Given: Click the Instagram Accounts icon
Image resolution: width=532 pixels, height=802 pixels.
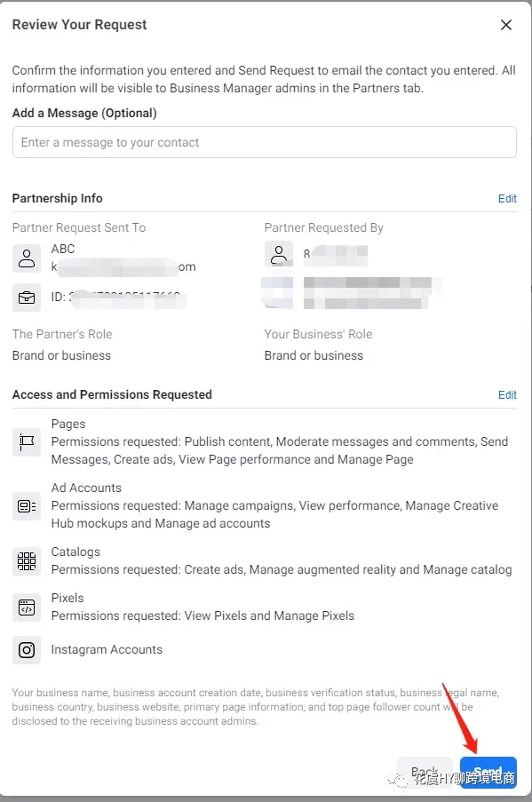Looking at the screenshot, I should (27, 650).
